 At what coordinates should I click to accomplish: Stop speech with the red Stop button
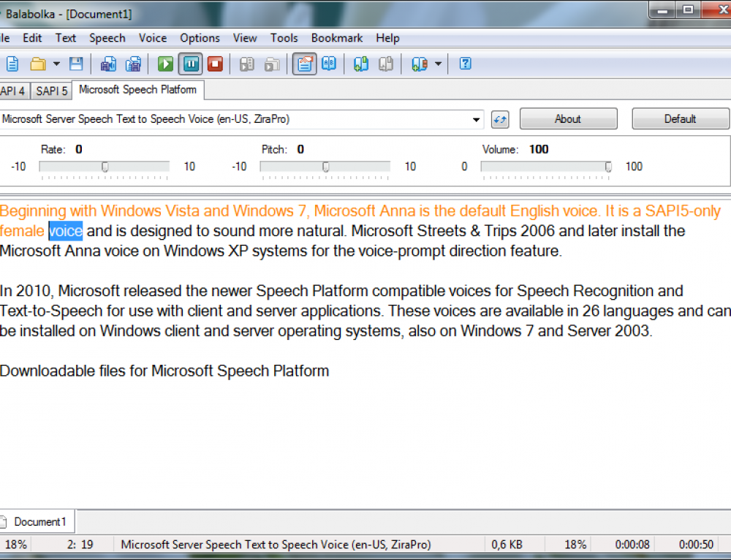[216, 64]
